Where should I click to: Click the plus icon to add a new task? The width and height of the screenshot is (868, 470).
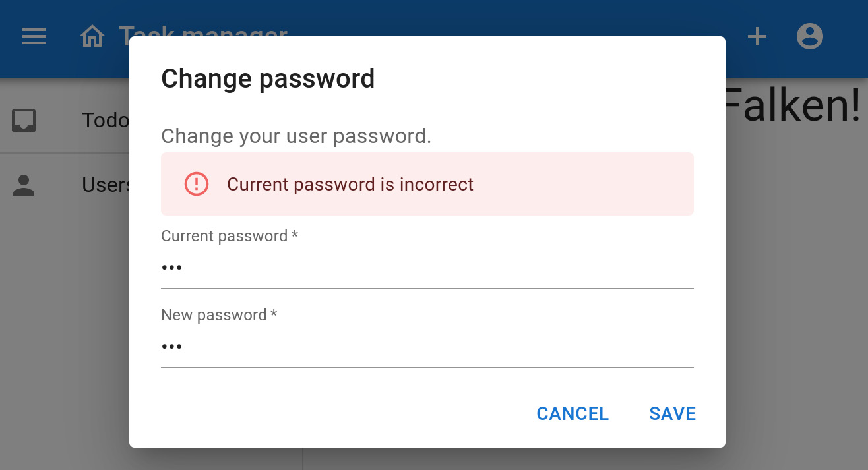click(x=757, y=37)
